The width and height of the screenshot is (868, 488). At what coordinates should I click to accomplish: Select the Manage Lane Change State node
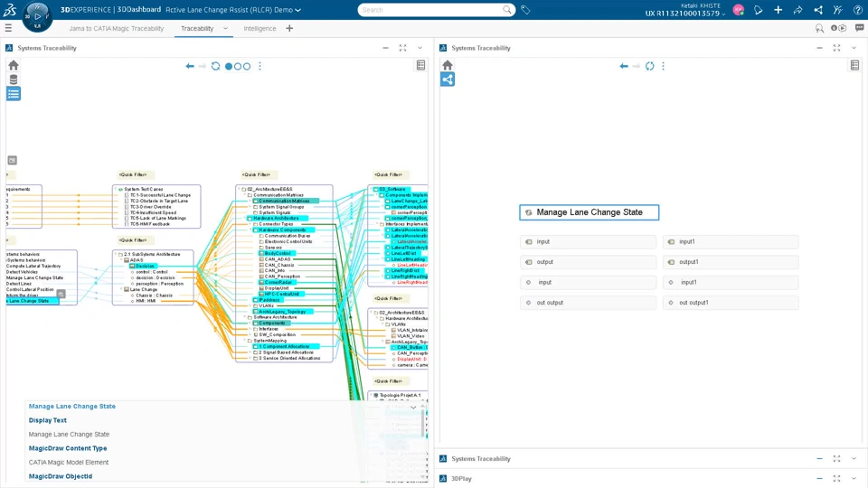(x=589, y=212)
